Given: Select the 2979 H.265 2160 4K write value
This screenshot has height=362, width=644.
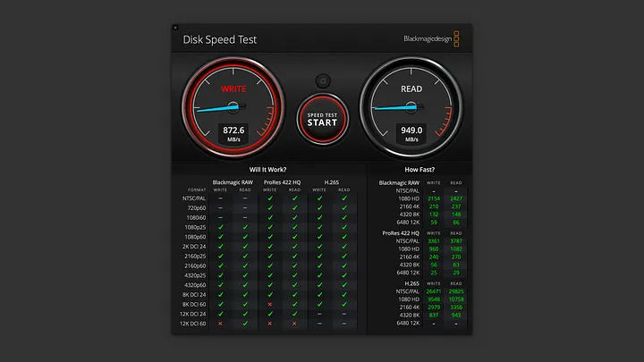Looking at the screenshot, I should point(434,307).
